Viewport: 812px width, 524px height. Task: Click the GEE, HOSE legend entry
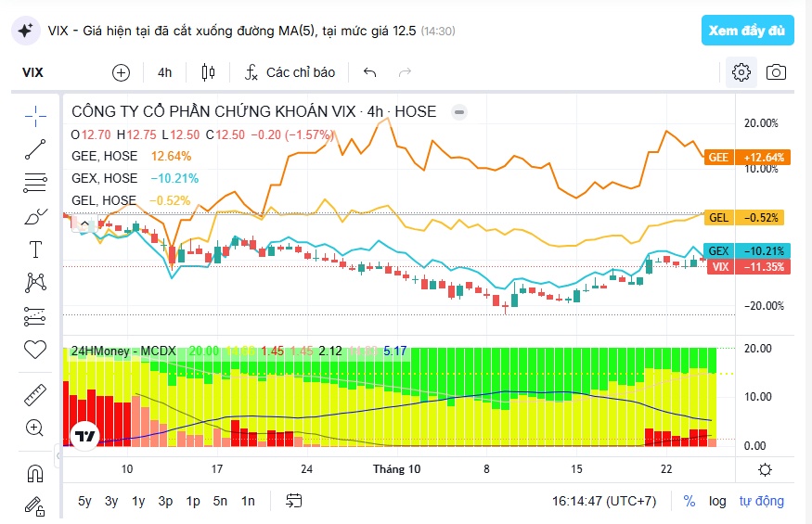(105, 157)
